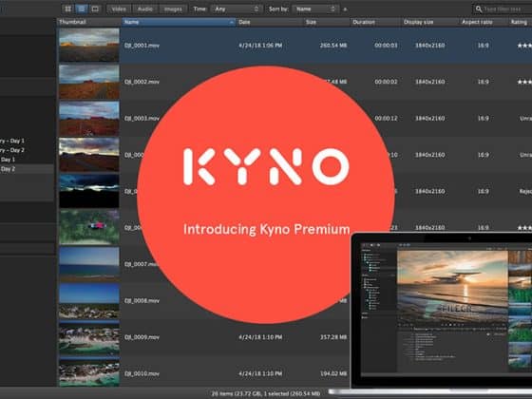
Task: Click the magnifier icon in the search field
Action: 479,9
